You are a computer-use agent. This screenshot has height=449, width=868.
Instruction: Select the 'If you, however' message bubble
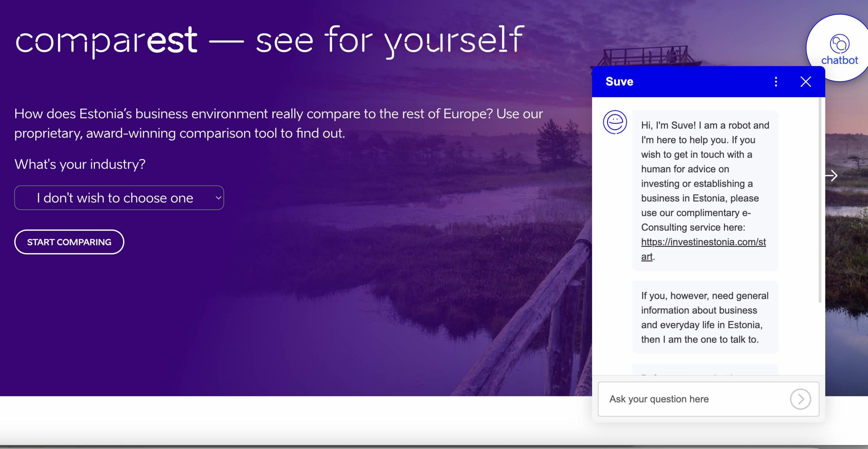[x=705, y=317]
